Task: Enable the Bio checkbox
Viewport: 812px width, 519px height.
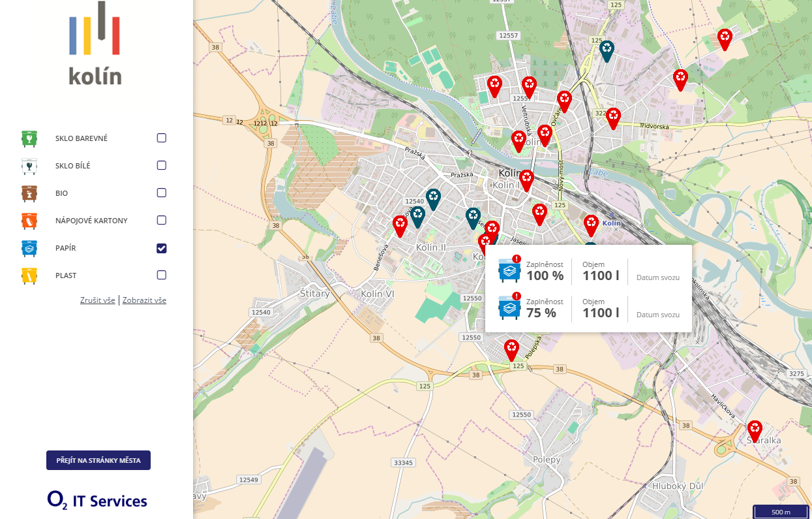Action: 162,193
